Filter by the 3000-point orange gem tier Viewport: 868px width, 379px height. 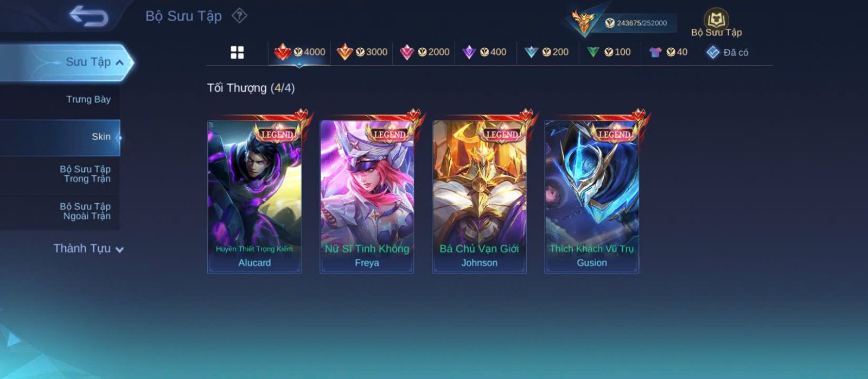point(362,52)
